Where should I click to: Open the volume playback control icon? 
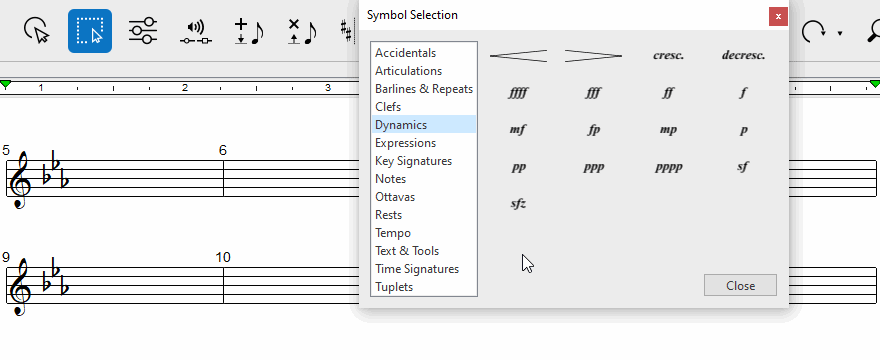196,31
